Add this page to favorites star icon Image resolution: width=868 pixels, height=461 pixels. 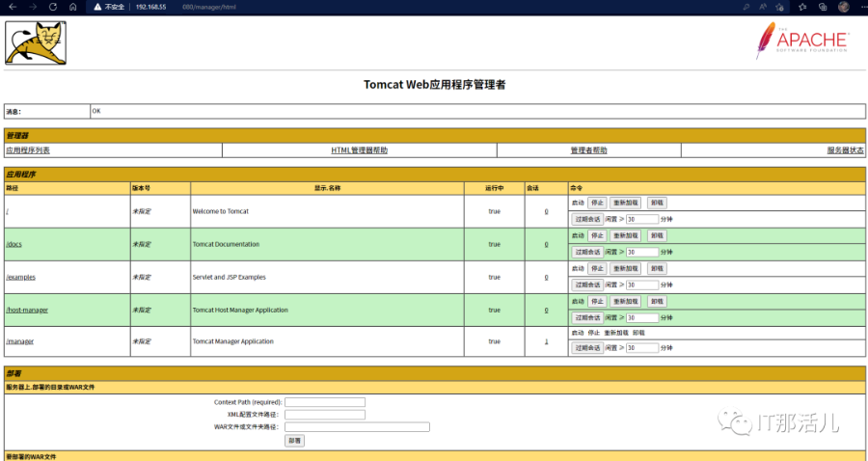point(779,7)
